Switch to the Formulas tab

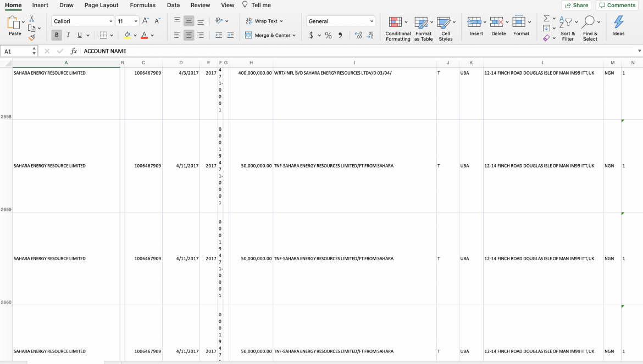coord(143,5)
